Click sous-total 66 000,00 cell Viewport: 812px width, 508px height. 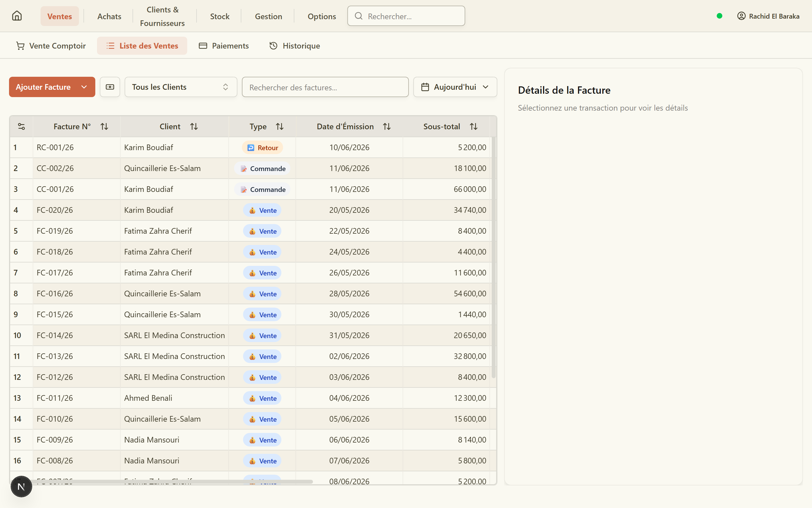coord(470,189)
